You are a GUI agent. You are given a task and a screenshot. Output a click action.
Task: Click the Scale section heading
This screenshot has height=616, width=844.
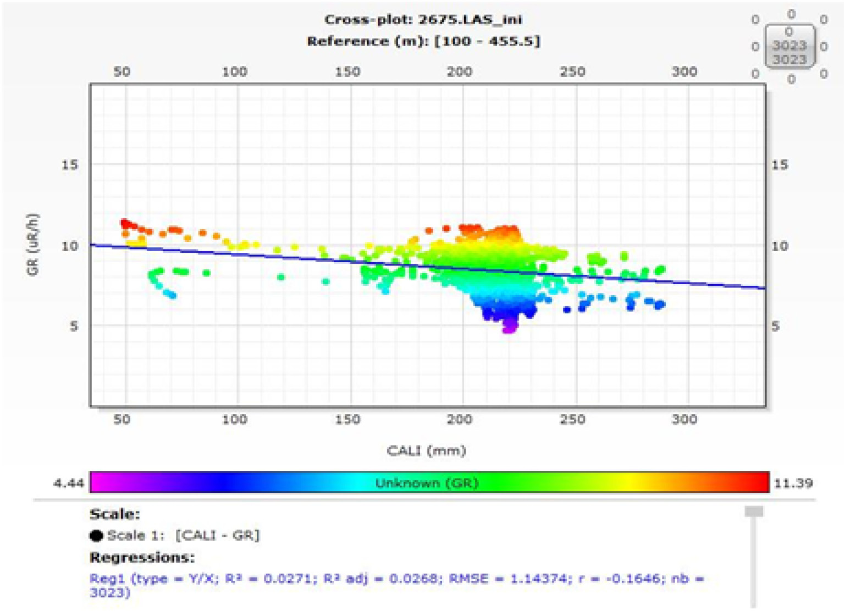(x=114, y=514)
